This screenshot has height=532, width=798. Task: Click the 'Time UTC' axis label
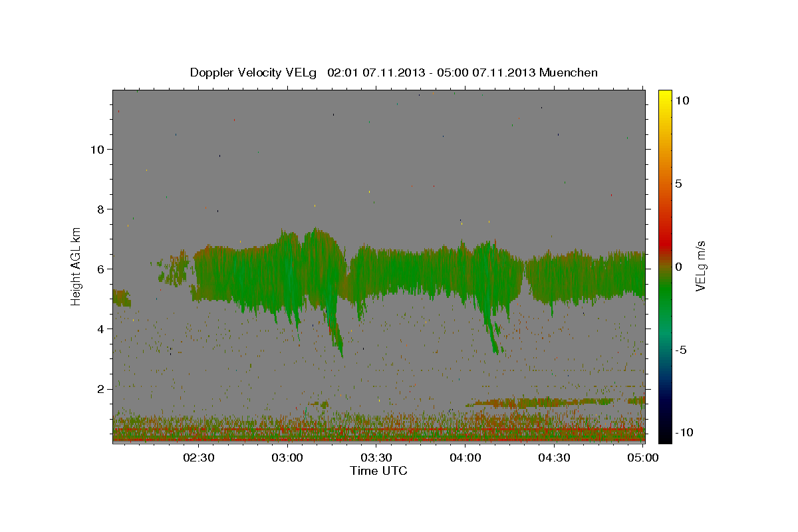[x=378, y=471]
